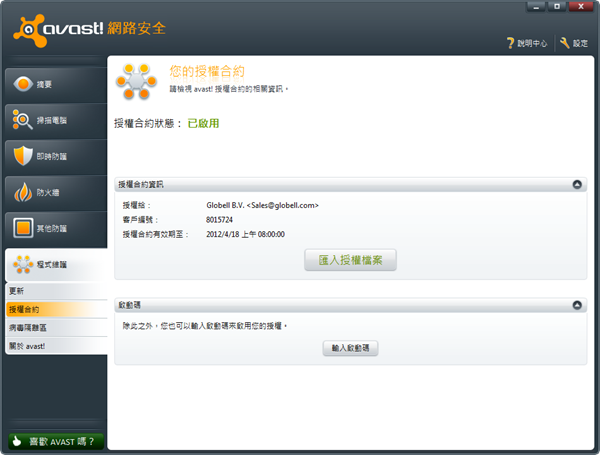The width and height of the screenshot is (600, 455).
Task: Select 病毒隔離區 submenu item
Action: [x=57, y=328]
